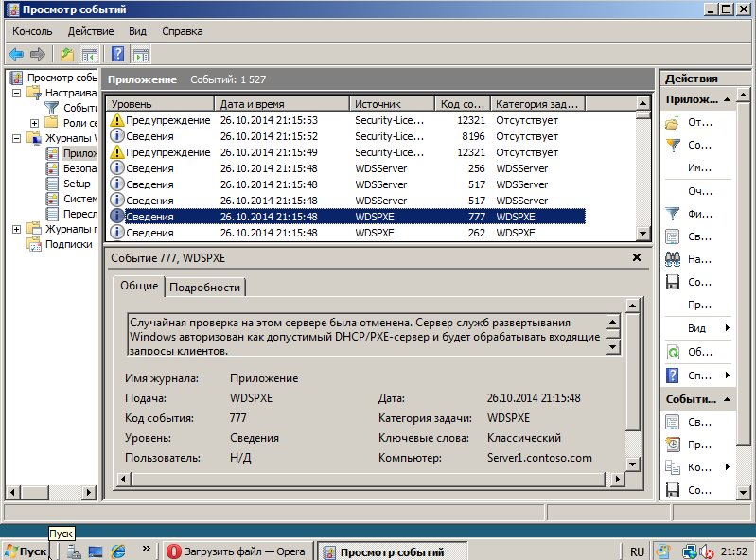Click the volume icon in system tray

tap(707, 551)
